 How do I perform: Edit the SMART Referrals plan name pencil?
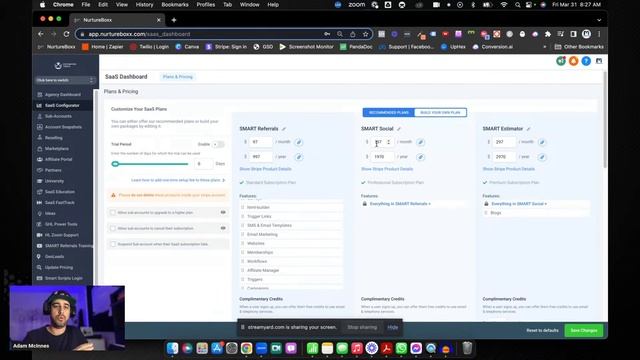point(284,129)
